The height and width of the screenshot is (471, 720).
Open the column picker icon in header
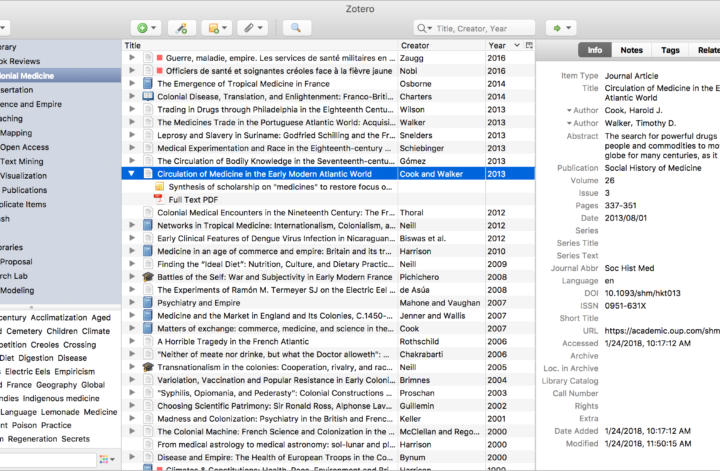pyautogui.click(x=529, y=45)
